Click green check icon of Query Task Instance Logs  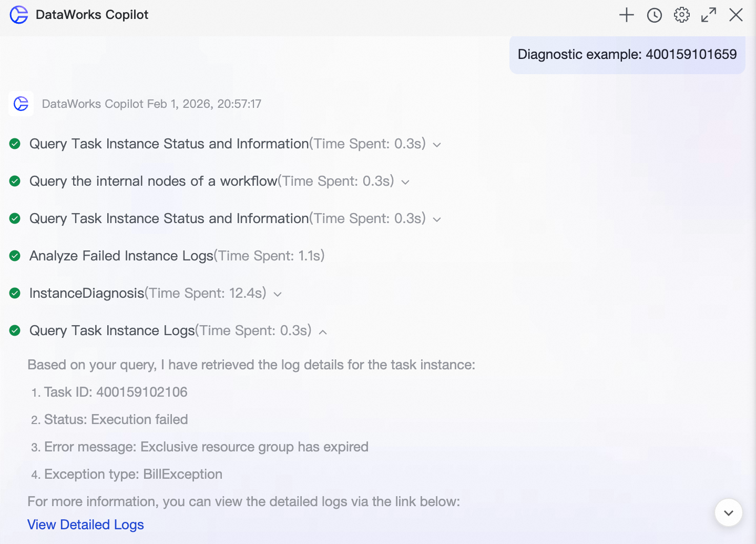(15, 330)
